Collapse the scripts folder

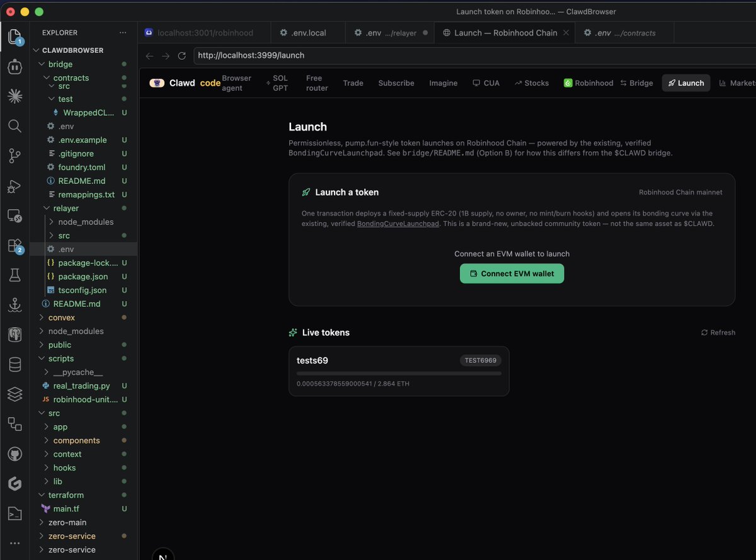[x=60, y=358]
